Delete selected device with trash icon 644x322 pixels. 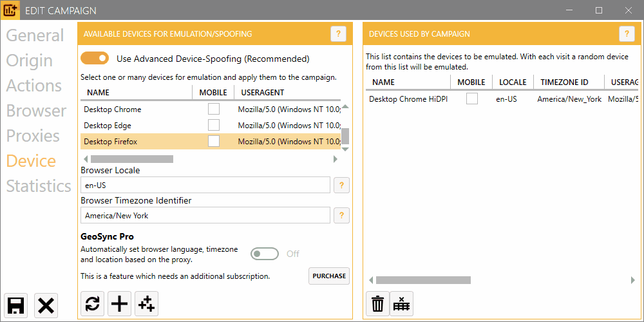point(377,303)
